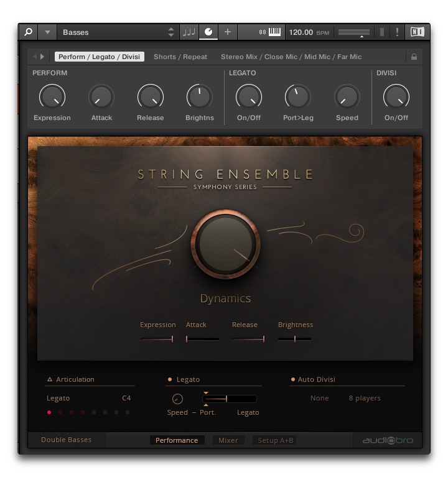The image size is (448, 477).
Task: Click the Double Basses instrument label
Action: point(67,440)
